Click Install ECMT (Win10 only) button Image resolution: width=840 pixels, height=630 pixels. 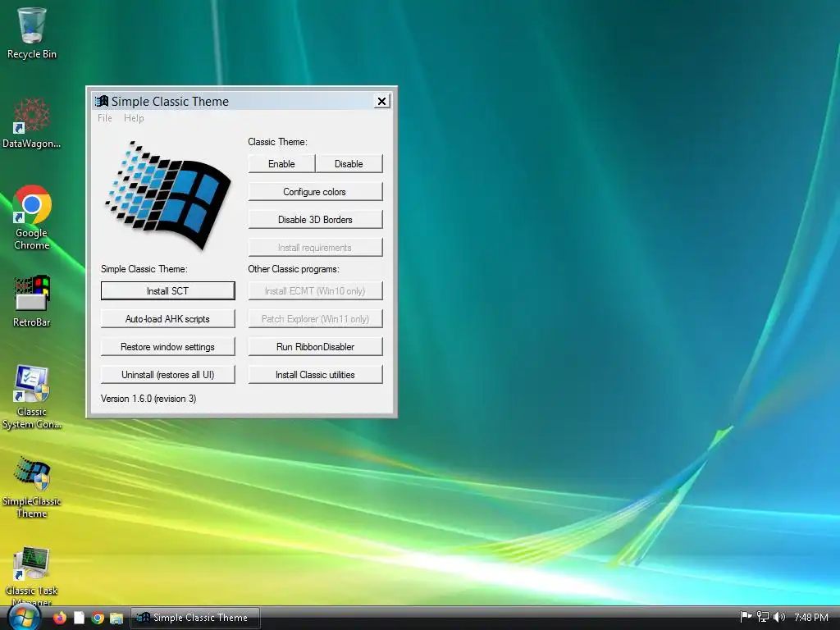[x=315, y=291]
